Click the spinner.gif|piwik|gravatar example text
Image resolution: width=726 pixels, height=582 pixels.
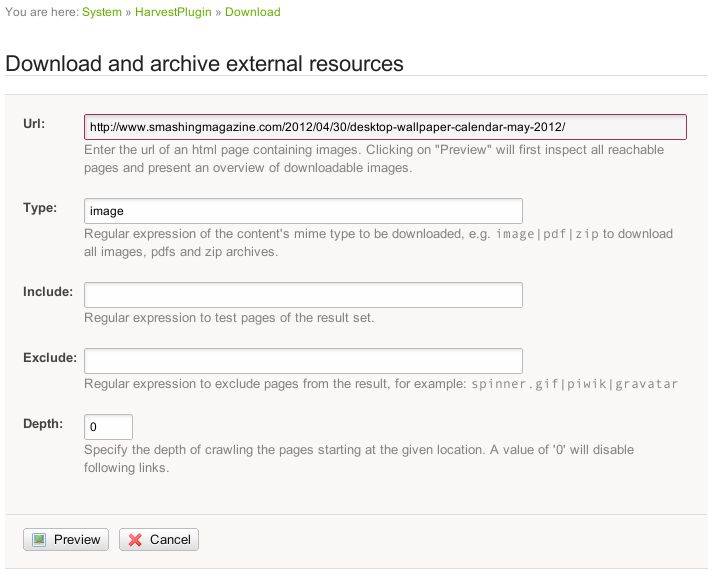[574, 384]
